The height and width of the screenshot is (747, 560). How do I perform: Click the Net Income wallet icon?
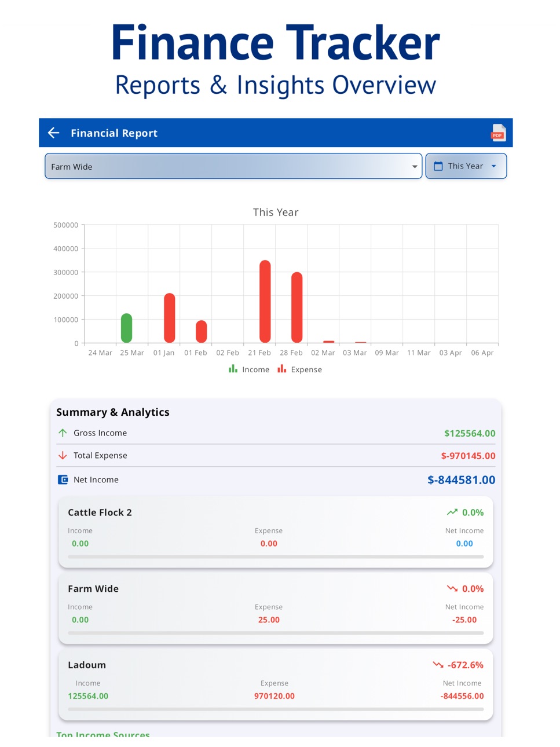63,479
